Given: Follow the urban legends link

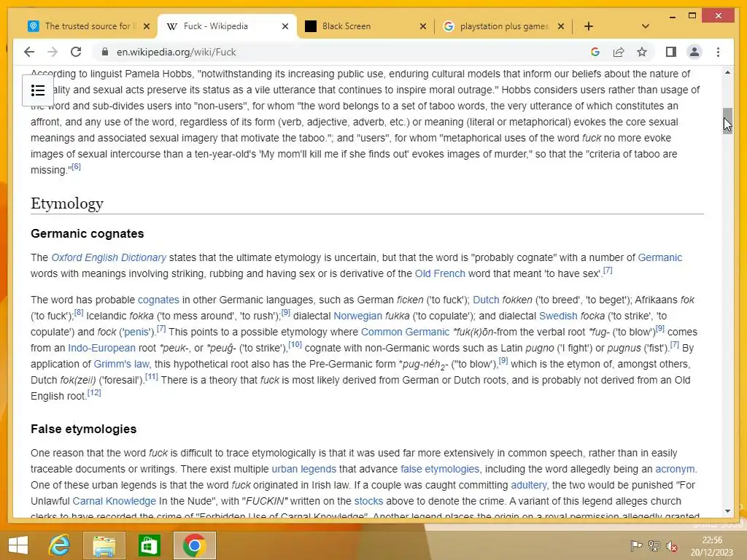Looking at the screenshot, I should [x=304, y=469].
